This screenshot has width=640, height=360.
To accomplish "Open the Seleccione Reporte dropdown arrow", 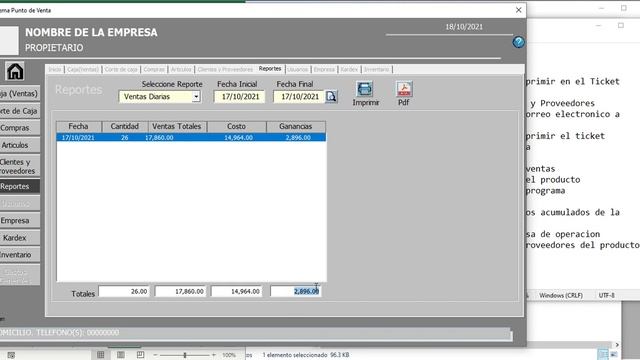I will [x=196, y=97].
